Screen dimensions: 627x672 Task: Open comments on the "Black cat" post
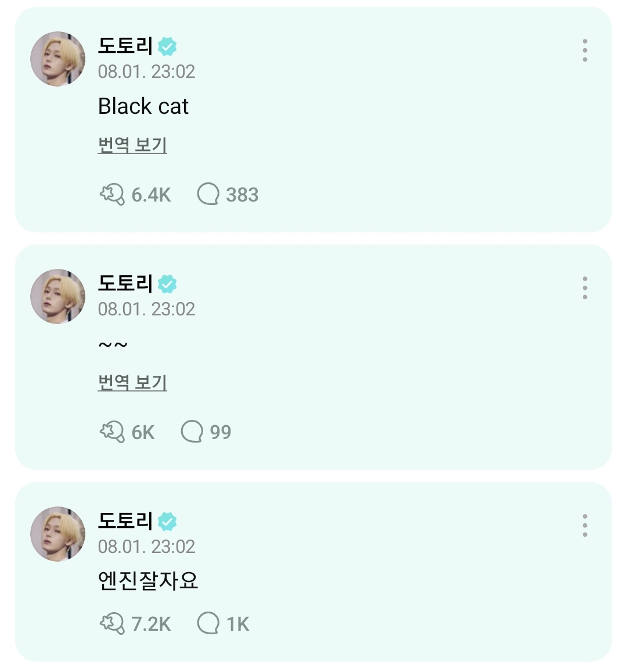click(x=208, y=195)
